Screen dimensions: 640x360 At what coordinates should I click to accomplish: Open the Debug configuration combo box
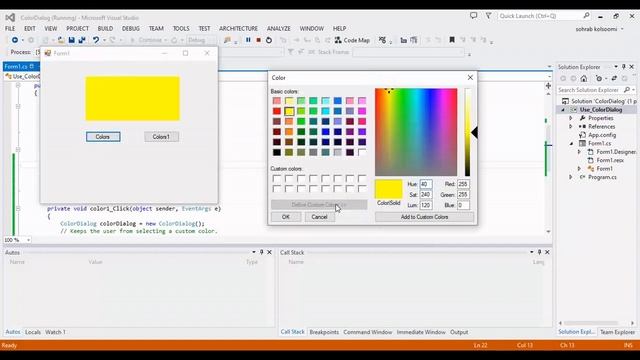pyautogui.click(x=202, y=40)
